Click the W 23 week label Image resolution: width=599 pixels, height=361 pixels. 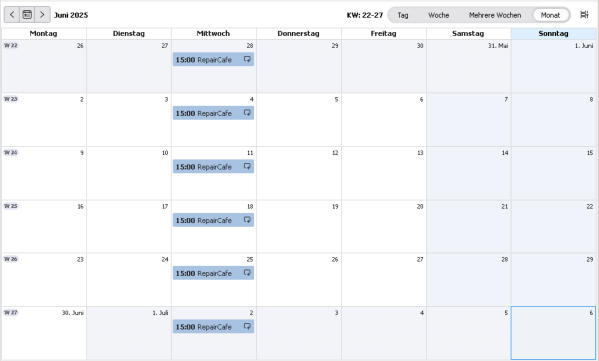(x=11, y=99)
